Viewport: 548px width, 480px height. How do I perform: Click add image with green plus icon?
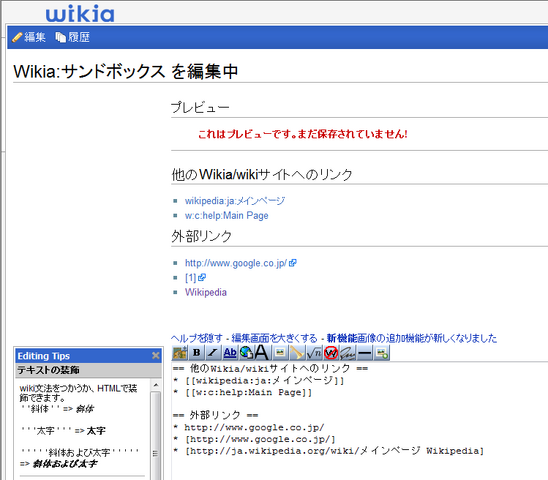coord(381,353)
